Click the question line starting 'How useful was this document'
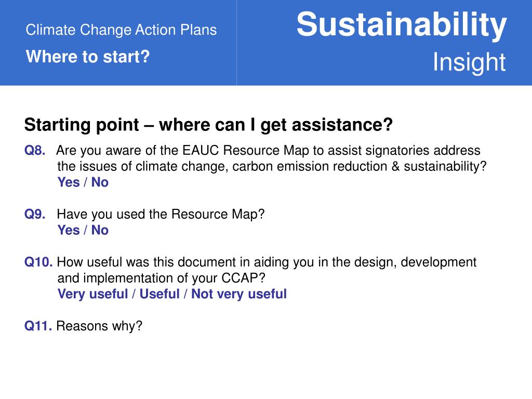 [267, 262]
